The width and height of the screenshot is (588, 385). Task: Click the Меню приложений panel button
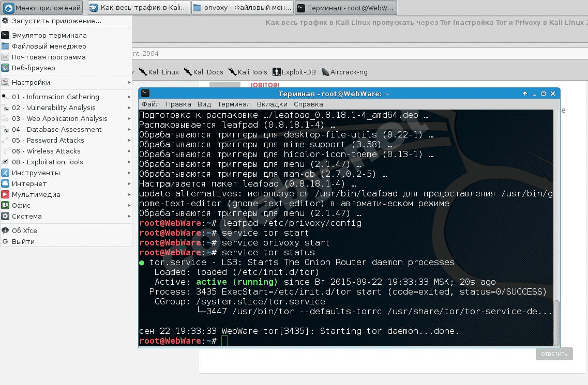[x=42, y=8]
